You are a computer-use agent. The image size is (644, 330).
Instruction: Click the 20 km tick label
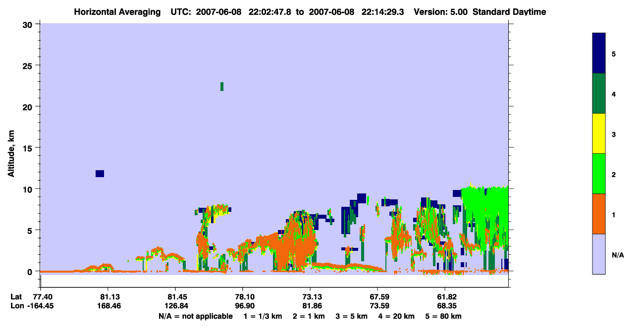coord(28,106)
